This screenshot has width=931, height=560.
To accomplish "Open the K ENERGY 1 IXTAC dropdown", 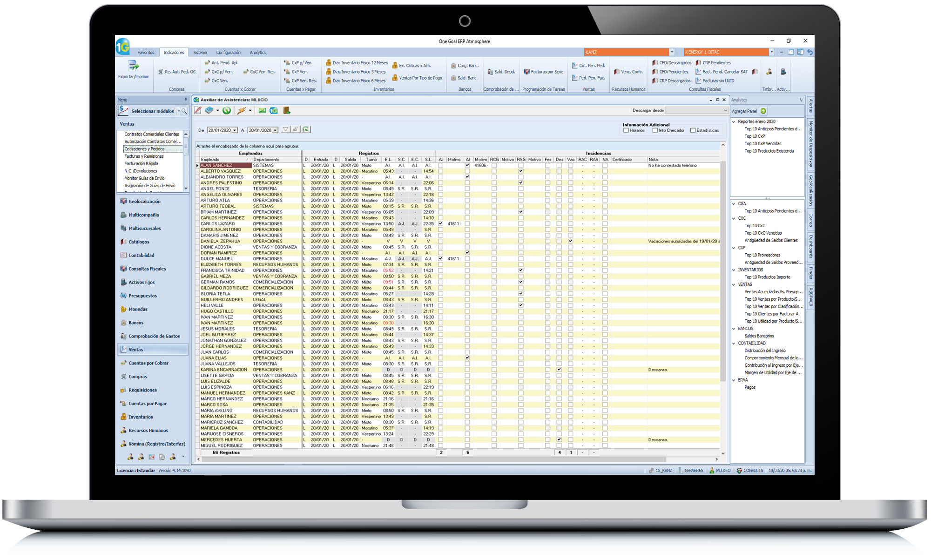I will coord(771,52).
